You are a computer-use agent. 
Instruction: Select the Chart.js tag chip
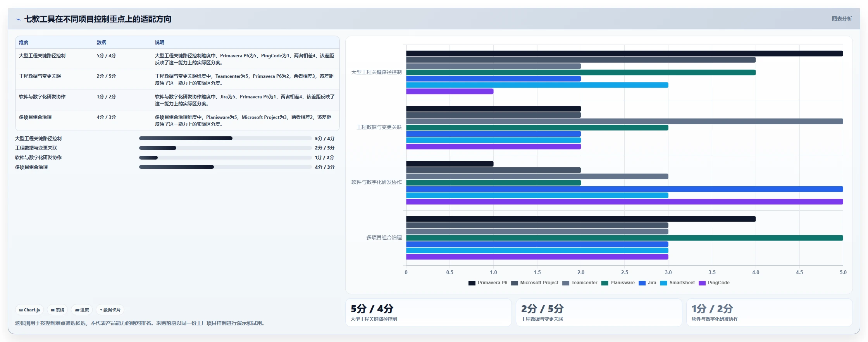tap(29, 310)
